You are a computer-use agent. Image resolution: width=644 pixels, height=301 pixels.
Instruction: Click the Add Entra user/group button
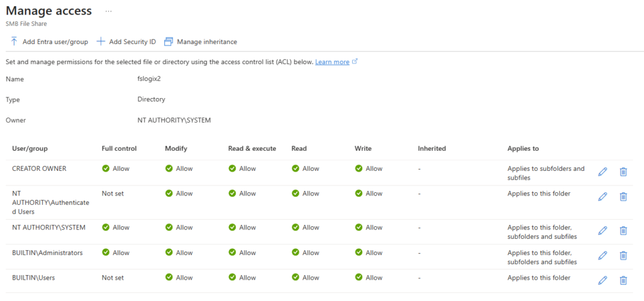tap(49, 41)
